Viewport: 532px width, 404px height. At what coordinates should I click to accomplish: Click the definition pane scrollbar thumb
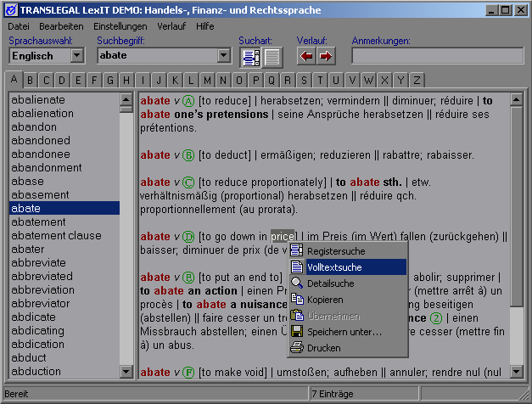(517, 207)
